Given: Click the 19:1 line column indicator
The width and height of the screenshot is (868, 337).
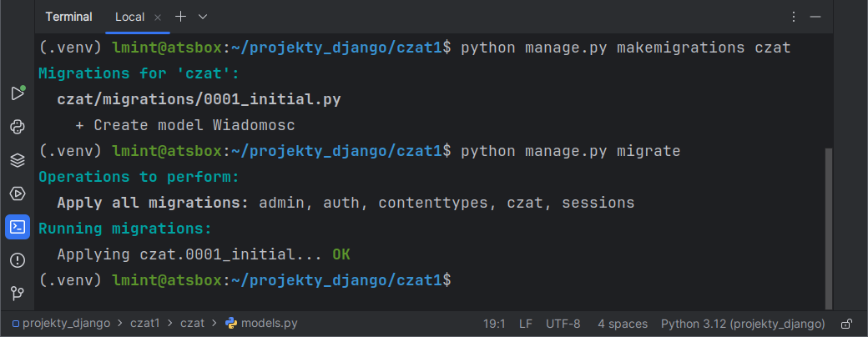Looking at the screenshot, I should [x=494, y=324].
